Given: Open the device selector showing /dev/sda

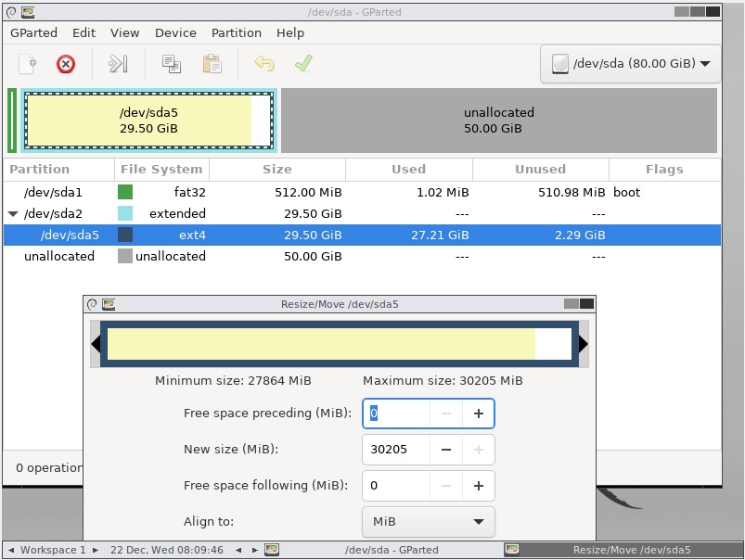Looking at the screenshot, I should coord(629,64).
